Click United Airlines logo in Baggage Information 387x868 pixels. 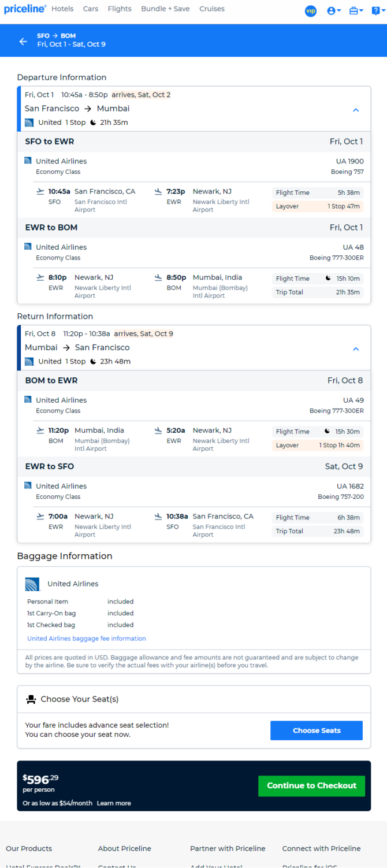pos(33,584)
